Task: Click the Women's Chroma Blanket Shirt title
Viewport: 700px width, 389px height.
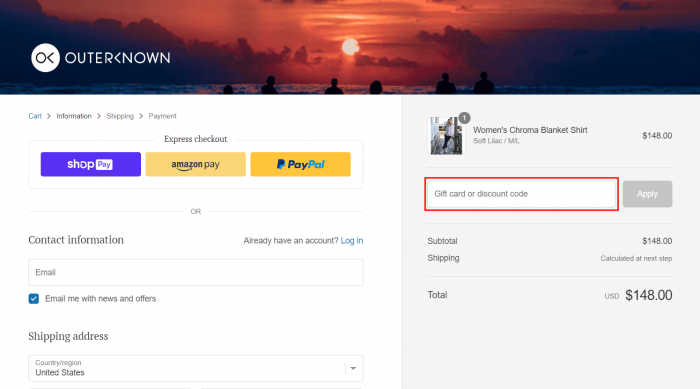Action: coord(530,130)
